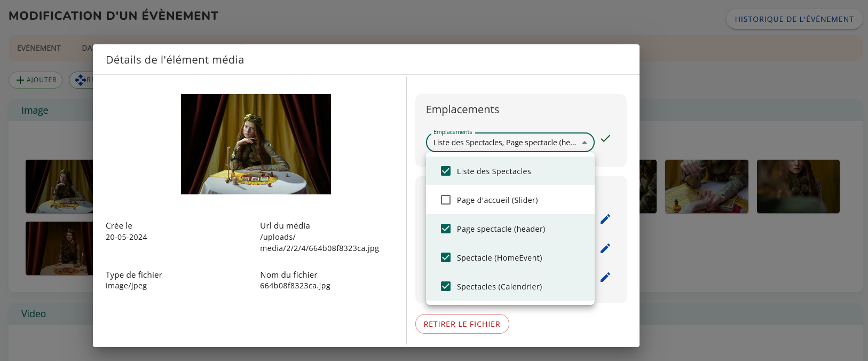The width and height of the screenshot is (868, 361).
Task: Uncheck the Liste des Spectacles option
Action: click(446, 171)
